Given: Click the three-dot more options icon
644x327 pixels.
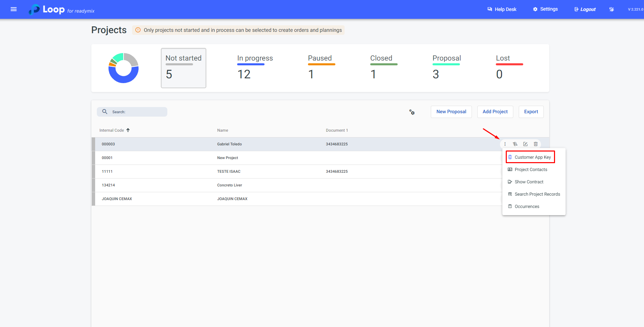Looking at the screenshot, I should pos(505,144).
